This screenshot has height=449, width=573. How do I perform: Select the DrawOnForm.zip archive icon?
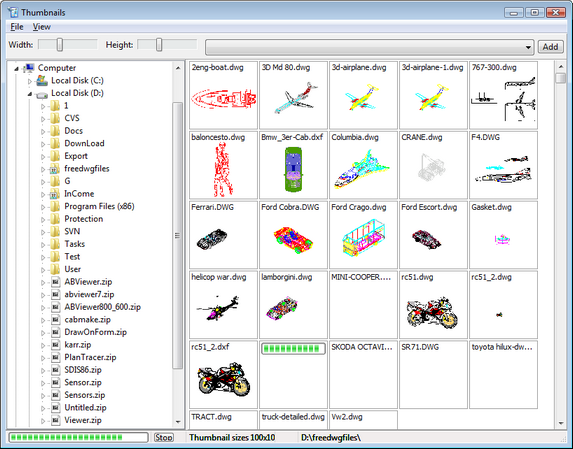55,332
